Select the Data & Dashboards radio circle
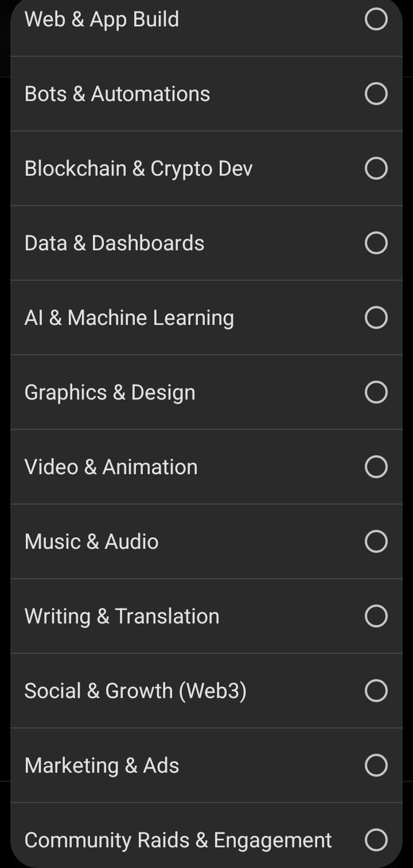 tap(376, 243)
